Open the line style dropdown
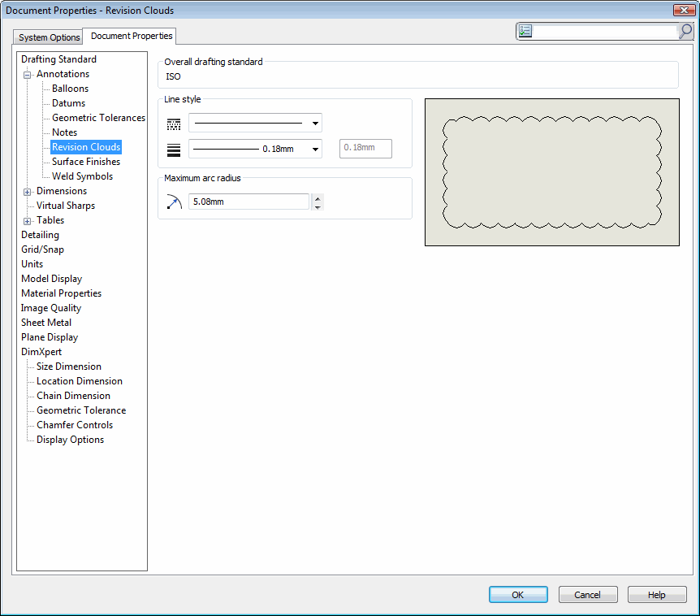The image size is (700, 616). point(255,123)
